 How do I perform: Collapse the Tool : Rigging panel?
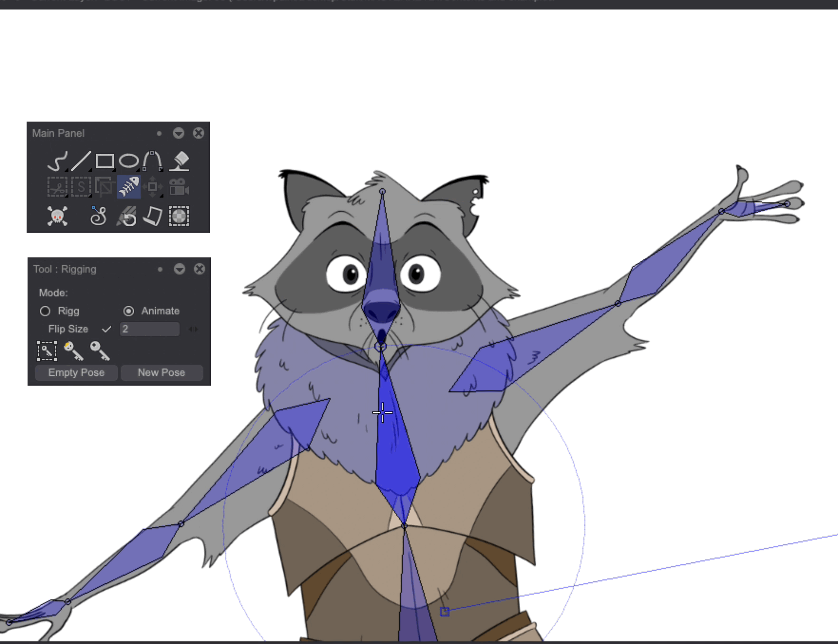pos(180,269)
